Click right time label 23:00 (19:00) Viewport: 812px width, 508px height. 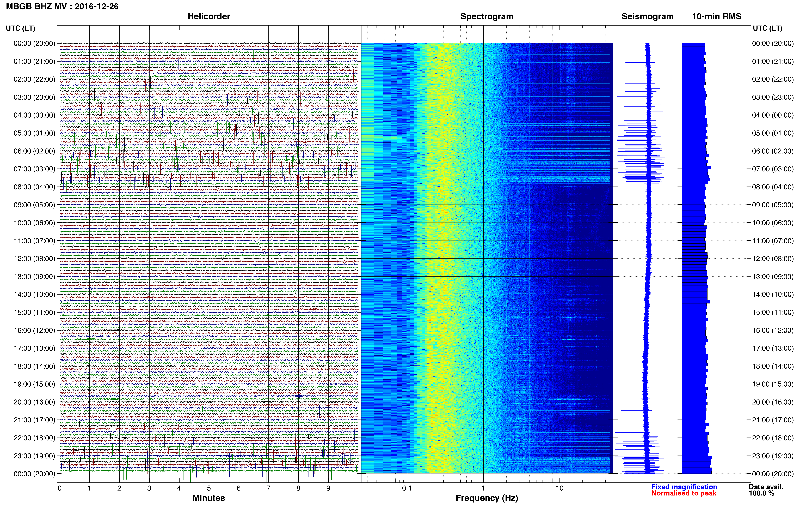pos(773,456)
